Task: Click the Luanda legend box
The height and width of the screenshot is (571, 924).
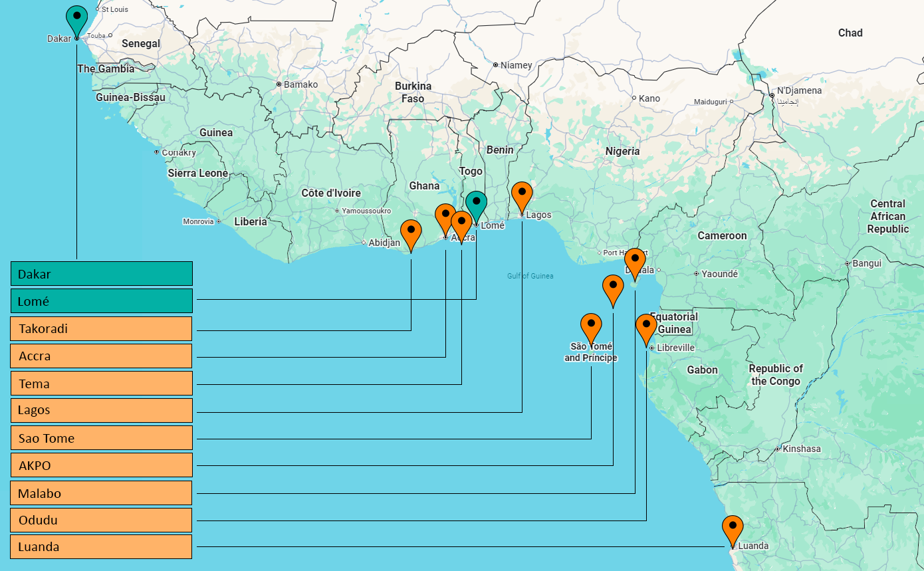Action: pos(102,547)
